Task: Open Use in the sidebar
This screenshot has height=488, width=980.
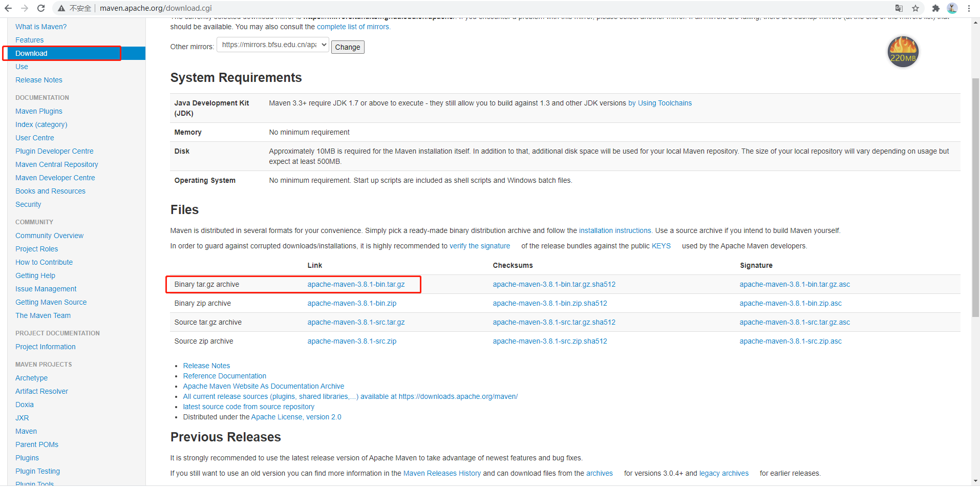Action: point(22,67)
